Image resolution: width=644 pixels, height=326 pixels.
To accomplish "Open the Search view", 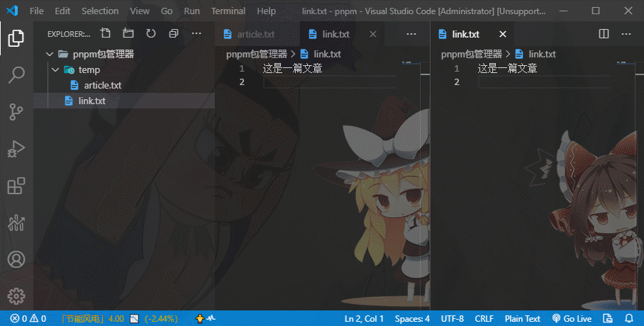I will (16, 74).
